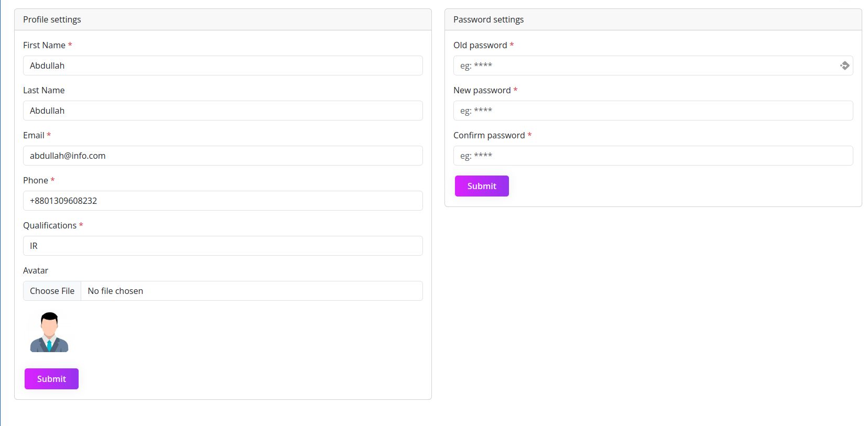Click the Confirm password label
This screenshot has height=426, width=868.
(x=489, y=135)
